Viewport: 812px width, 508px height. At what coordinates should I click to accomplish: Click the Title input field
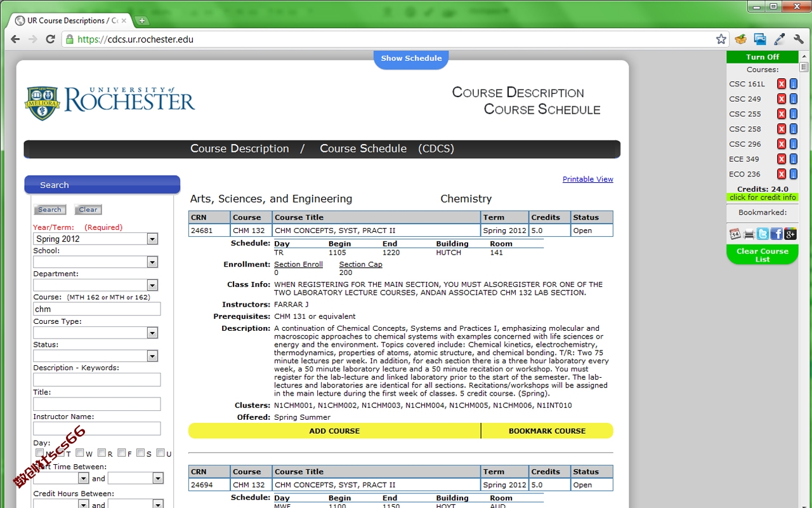[x=97, y=404]
